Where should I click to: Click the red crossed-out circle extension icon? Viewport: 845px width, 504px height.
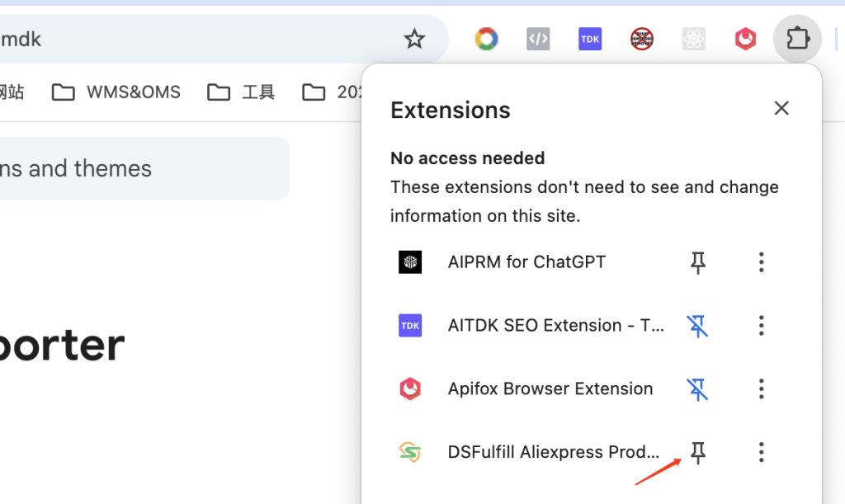[642, 39]
